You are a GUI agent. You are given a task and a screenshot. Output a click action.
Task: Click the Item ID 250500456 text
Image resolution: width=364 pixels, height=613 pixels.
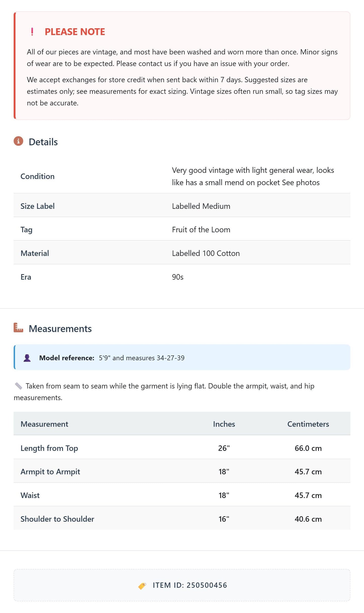click(190, 585)
